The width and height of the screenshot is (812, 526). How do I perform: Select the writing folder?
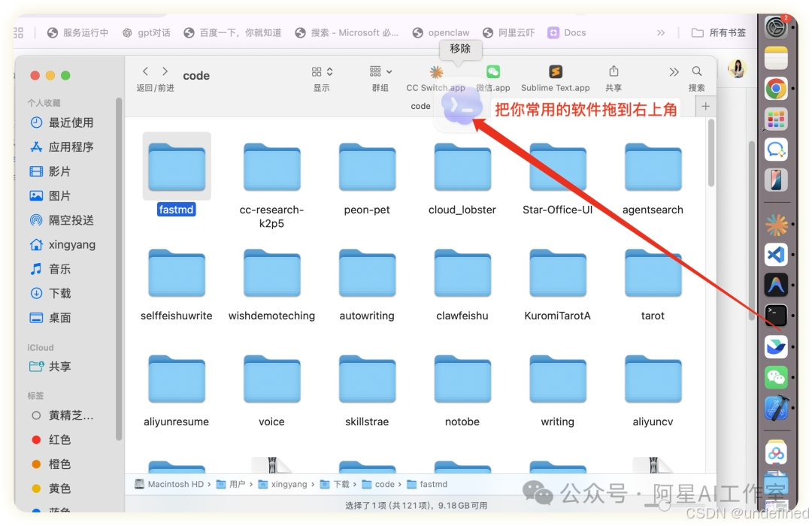click(x=558, y=379)
